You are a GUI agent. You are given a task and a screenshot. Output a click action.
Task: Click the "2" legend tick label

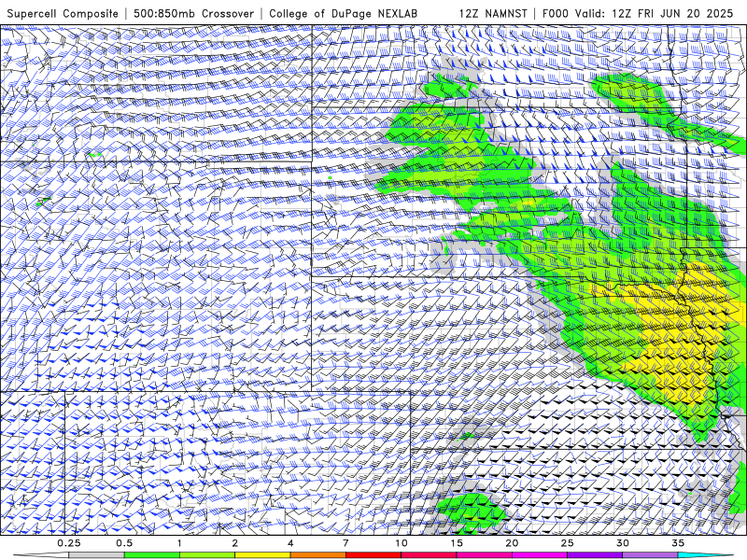tap(235, 543)
